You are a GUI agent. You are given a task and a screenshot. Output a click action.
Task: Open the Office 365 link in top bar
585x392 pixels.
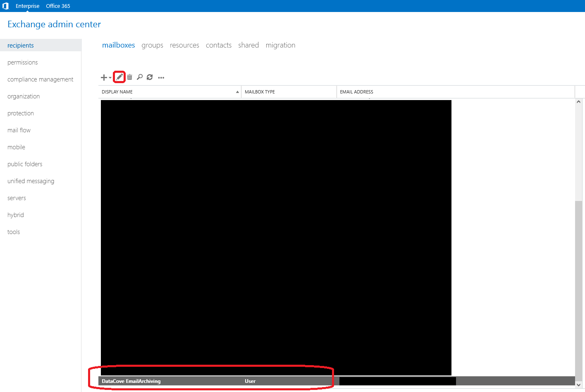point(57,6)
